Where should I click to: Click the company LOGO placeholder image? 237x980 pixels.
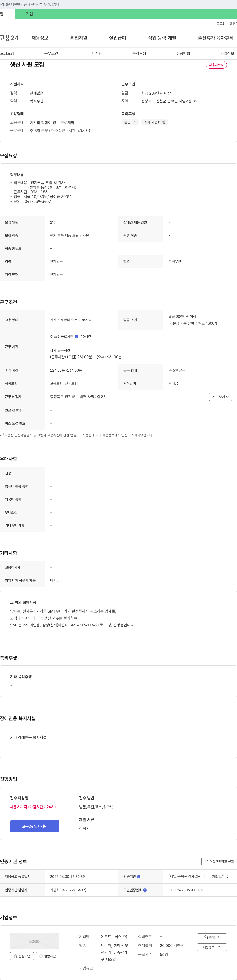pyautogui.click(x=35, y=941)
